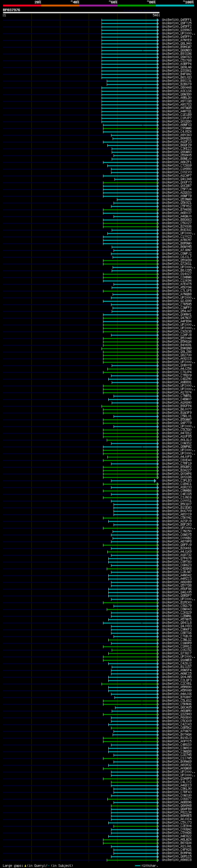
Task: Select the query label BP037976
Action: click(11, 10)
